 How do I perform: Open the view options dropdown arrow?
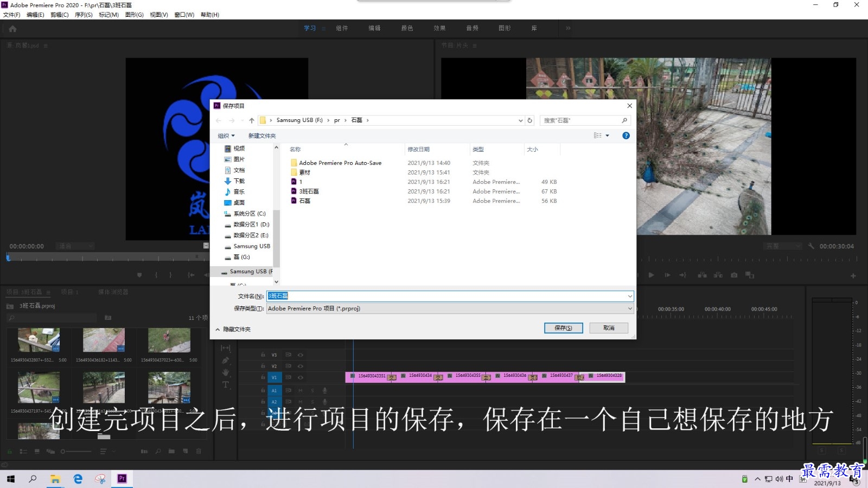[607, 136]
